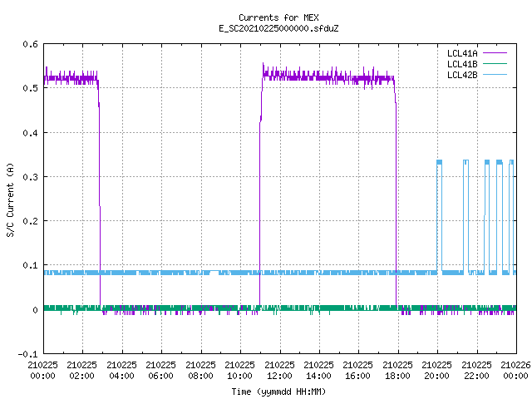Click the 210225 18:00 x-axis tick label

[x=397, y=371]
